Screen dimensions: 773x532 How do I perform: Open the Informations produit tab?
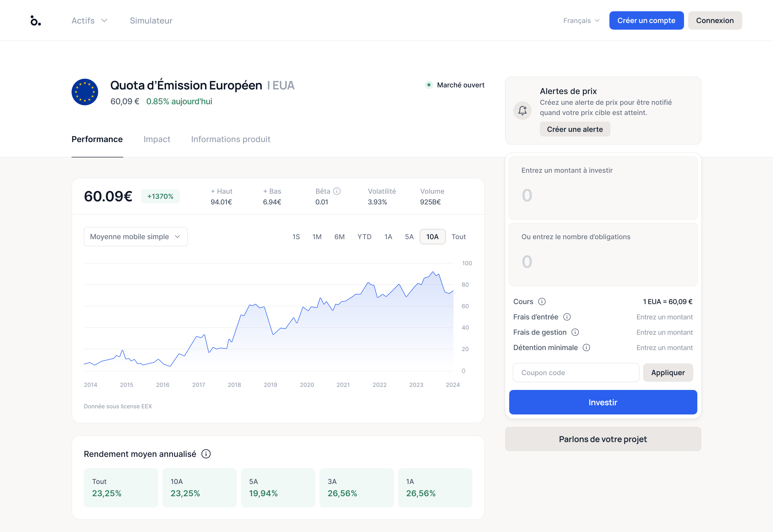(230, 139)
